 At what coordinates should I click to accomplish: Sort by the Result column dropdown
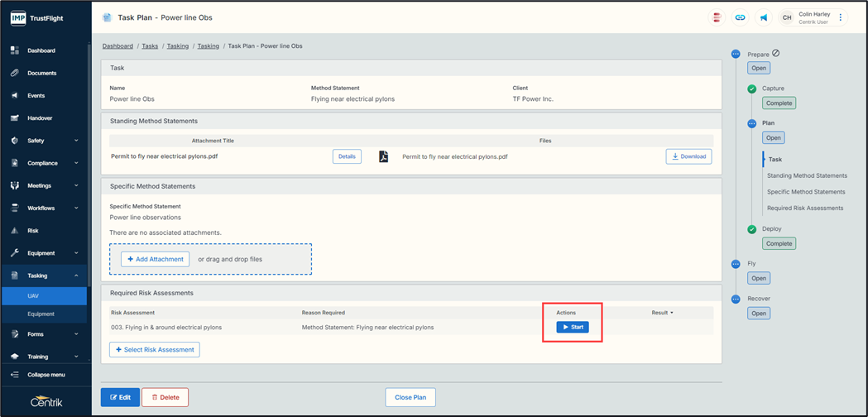pos(662,313)
